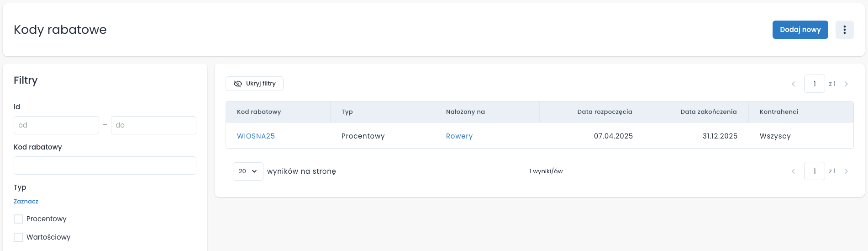This screenshot has height=251, width=868.
Task: Click the Zaznacz link under Typ
Action: tap(26, 202)
